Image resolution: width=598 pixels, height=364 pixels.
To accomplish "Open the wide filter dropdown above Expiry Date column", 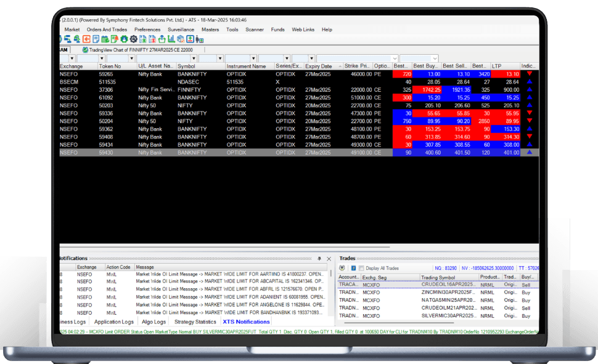I will [395, 59].
